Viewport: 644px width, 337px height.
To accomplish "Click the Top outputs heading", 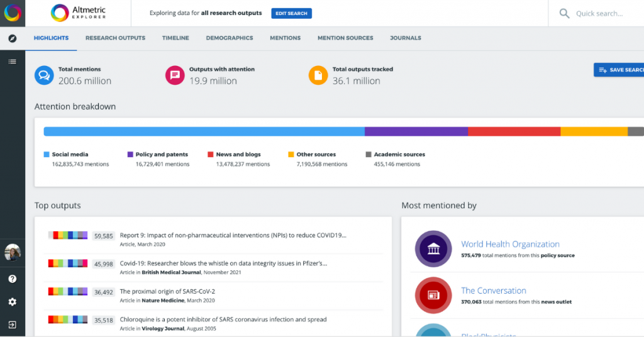I will tap(57, 206).
